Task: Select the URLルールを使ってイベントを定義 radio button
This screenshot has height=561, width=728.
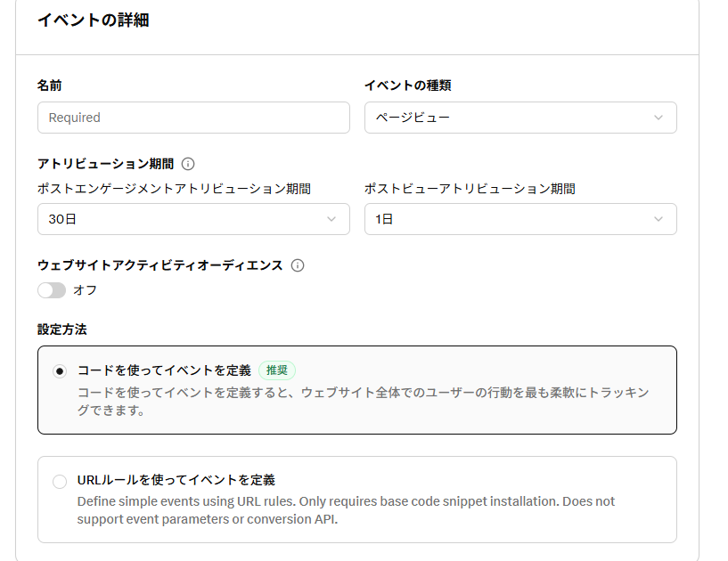Action: (60, 482)
